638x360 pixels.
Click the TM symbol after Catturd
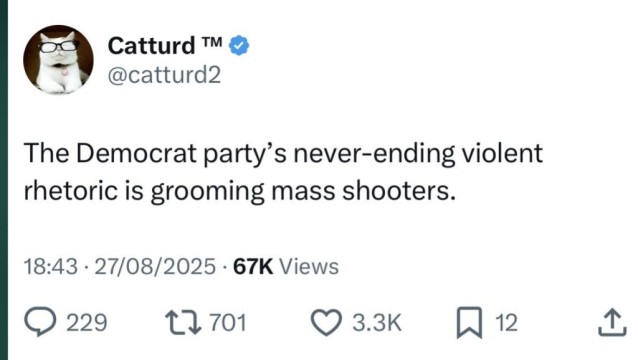[x=211, y=41]
